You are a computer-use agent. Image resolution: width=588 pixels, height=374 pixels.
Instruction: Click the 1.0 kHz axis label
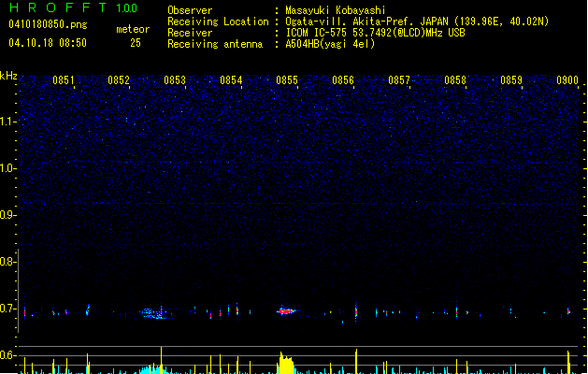pyautogui.click(x=7, y=168)
